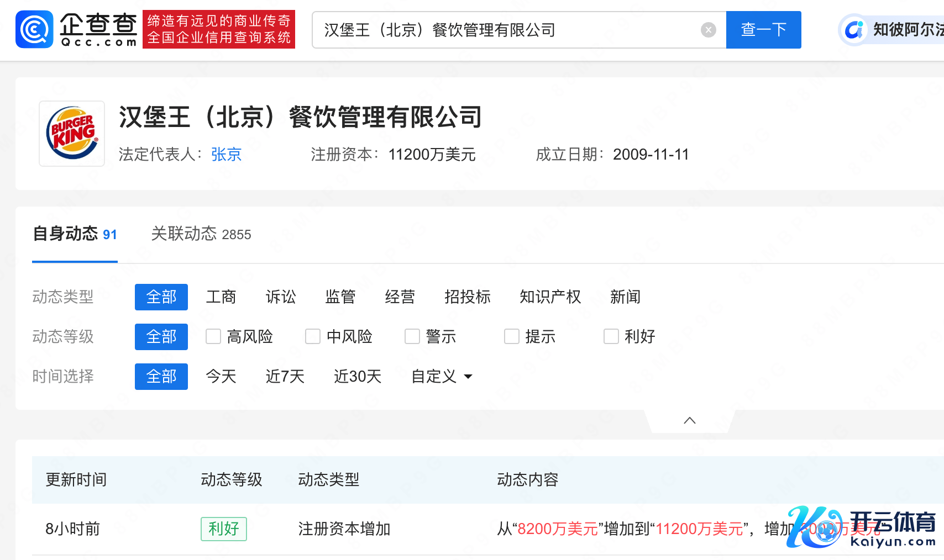Switch to the 关联动态 tab
Image resolution: width=944 pixels, height=560 pixels.
[x=201, y=234]
